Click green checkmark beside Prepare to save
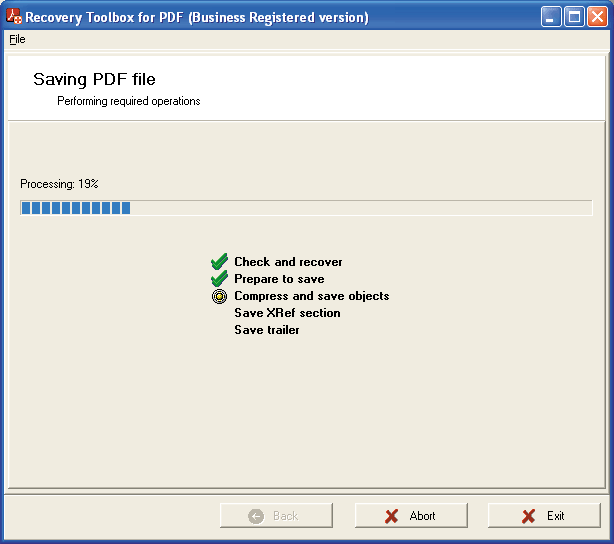This screenshot has width=614, height=544. point(219,278)
